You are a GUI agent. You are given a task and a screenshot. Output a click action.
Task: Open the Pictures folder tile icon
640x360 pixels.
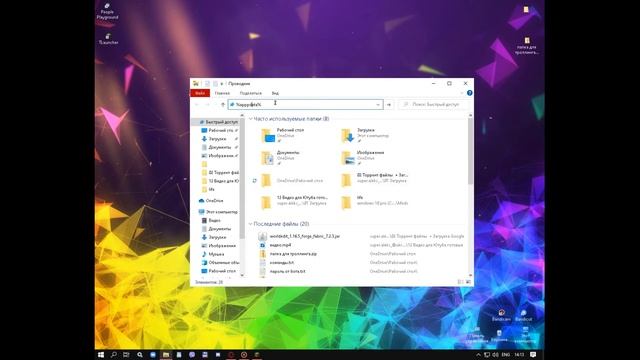coord(347,158)
